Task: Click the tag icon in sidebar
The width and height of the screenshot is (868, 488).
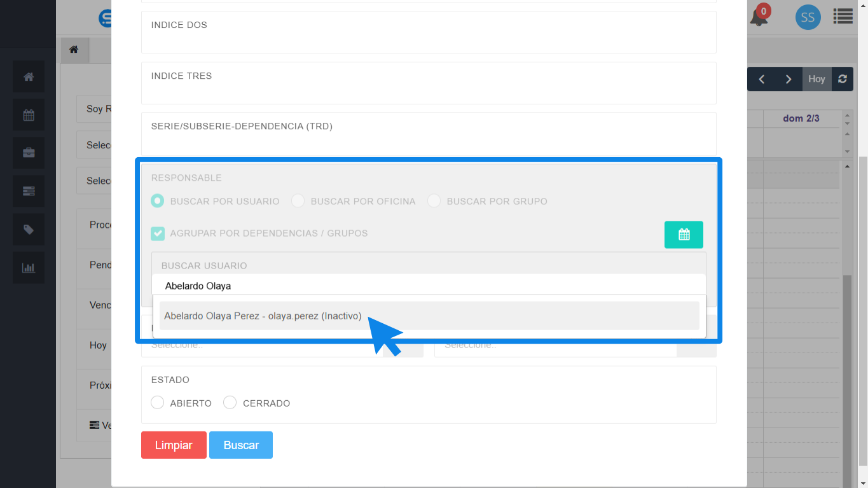Action: tap(29, 230)
